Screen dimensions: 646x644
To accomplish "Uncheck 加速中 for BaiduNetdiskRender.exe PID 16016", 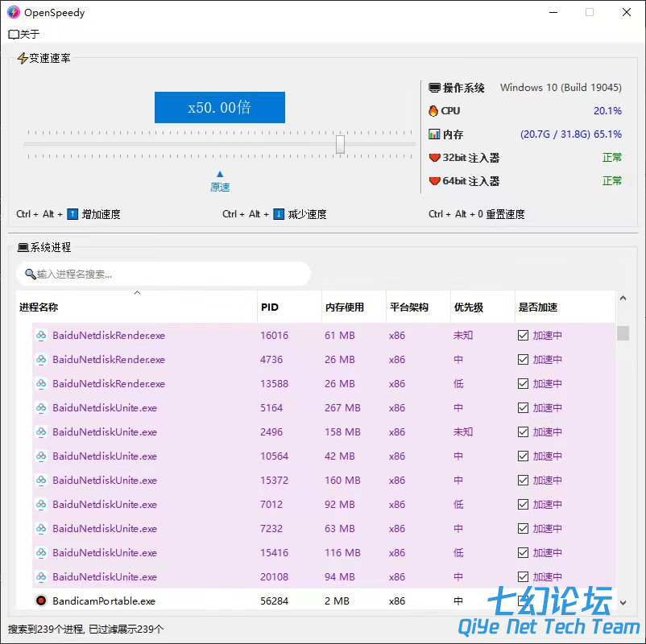I will coord(523,335).
